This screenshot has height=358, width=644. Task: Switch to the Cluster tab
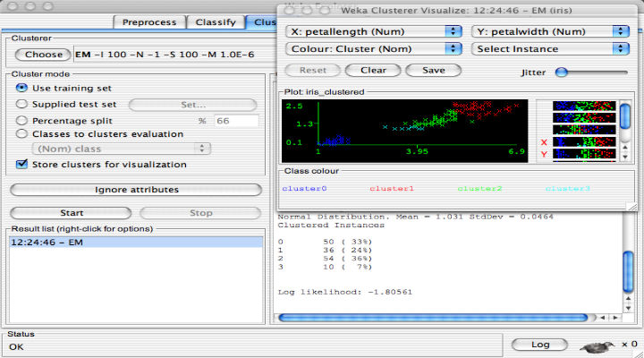(x=262, y=22)
